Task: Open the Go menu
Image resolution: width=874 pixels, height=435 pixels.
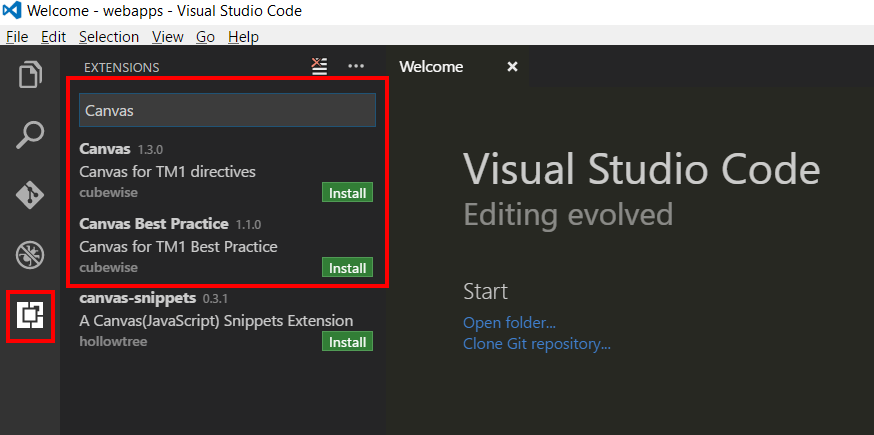Action: click(x=205, y=37)
